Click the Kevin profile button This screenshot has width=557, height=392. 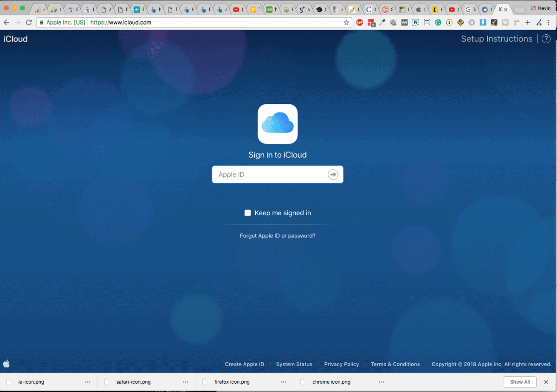point(541,8)
